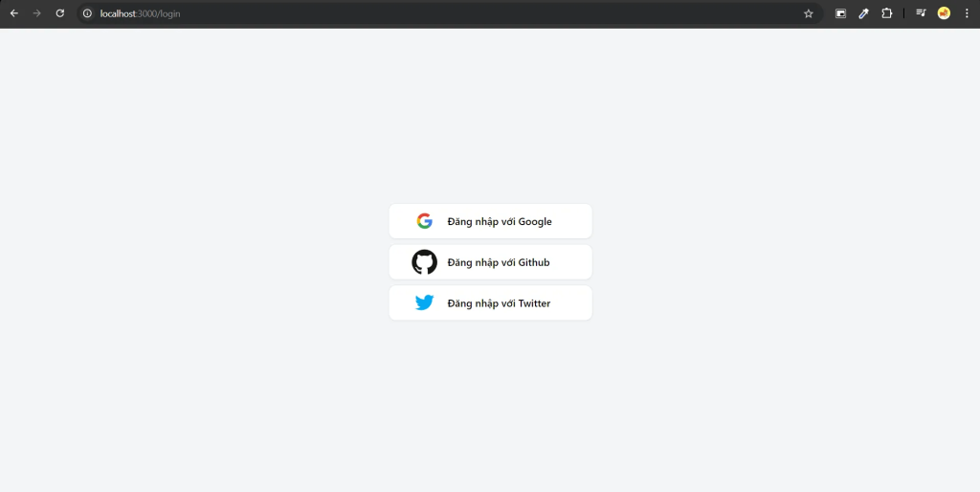View site information for localhost
The height and width of the screenshot is (492, 980).
tap(87, 13)
